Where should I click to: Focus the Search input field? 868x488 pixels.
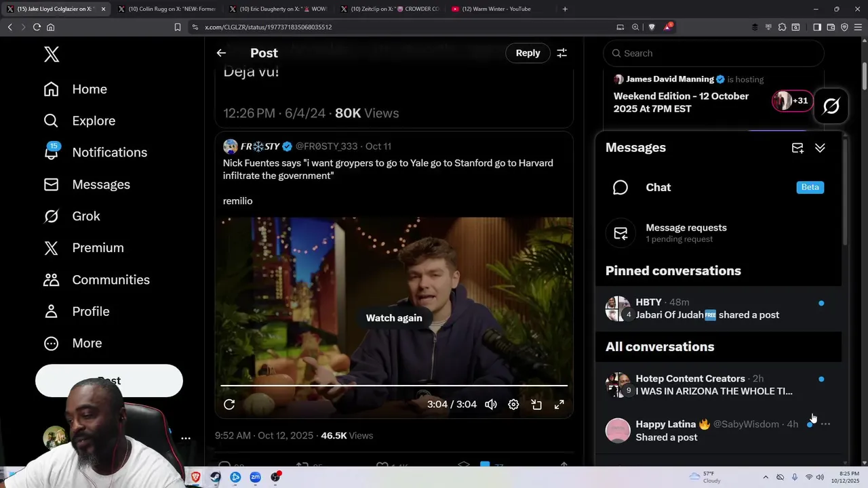tap(713, 54)
